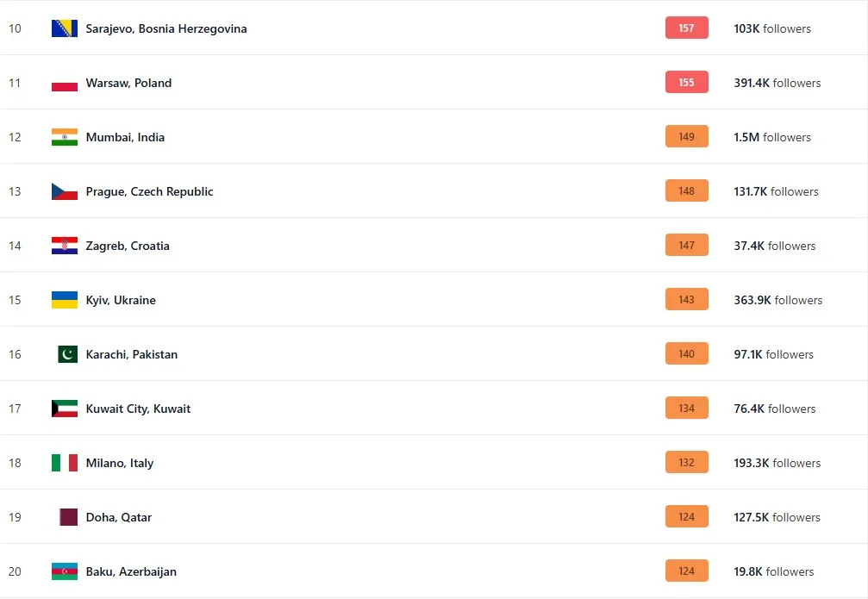Open Baku, Azerbaijan city page
The width and height of the screenshot is (868, 599).
pyautogui.click(x=131, y=571)
